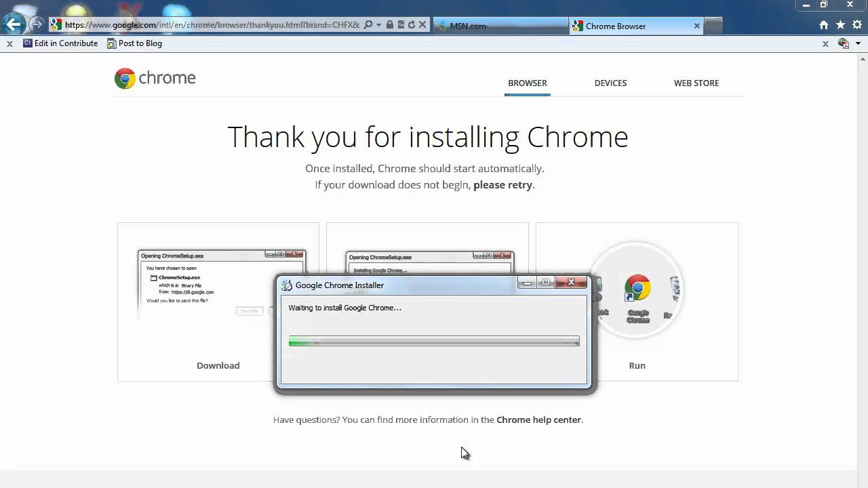This screenshot has height=488, width=868.
Task: Click the installer green progress bar
Action: click(434, 342)
